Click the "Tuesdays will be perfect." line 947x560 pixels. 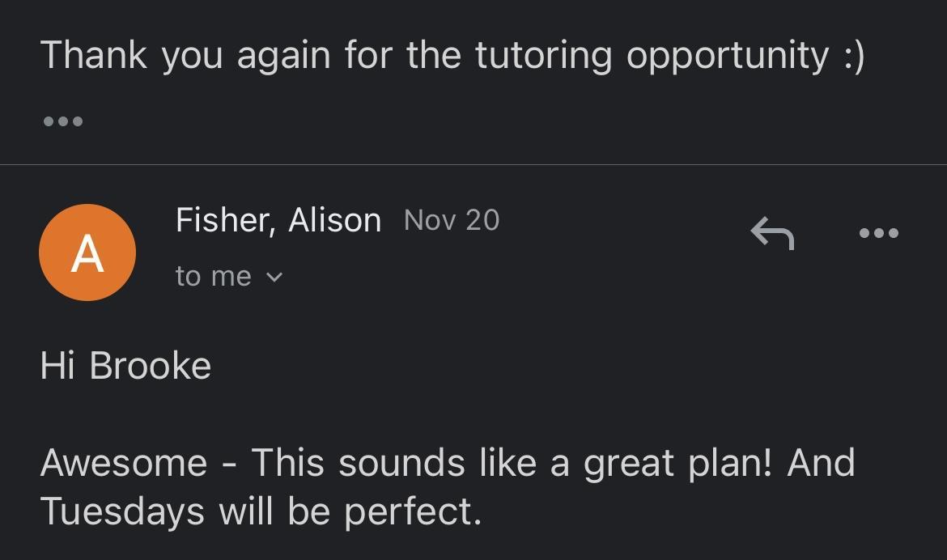[x=261, y=511]
